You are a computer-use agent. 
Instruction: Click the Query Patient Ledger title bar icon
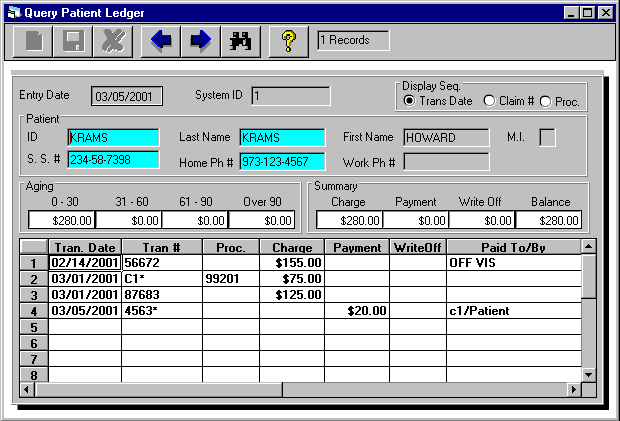[14, 13]
